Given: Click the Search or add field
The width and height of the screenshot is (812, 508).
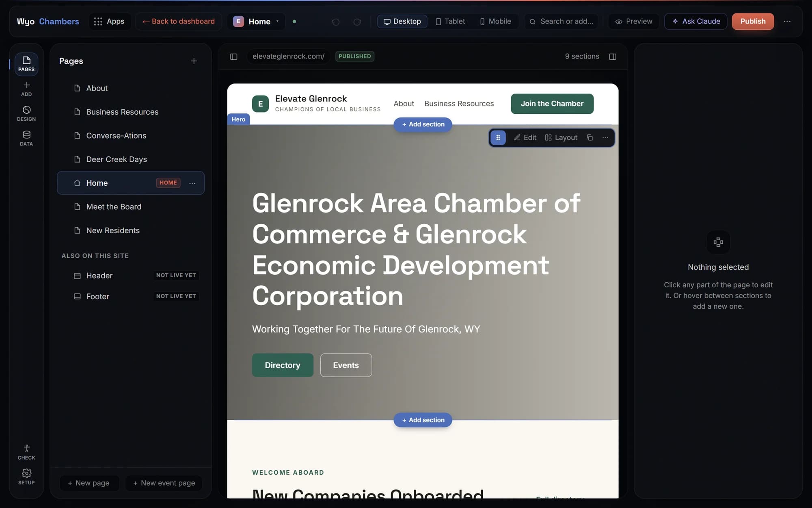Looking at the screenshot, I should [x=561, y=22].
